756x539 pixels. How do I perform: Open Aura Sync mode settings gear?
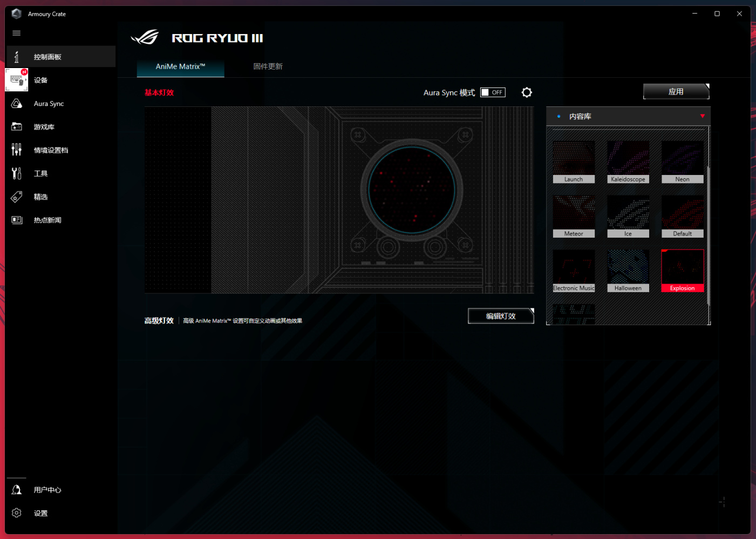527,92
